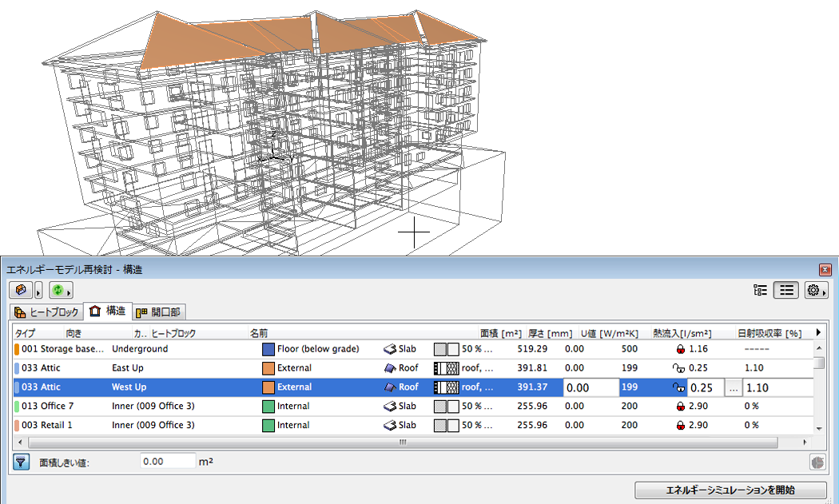Click the orange External swatch in East Up row
The image size is (839, 504).
point(268,368)
